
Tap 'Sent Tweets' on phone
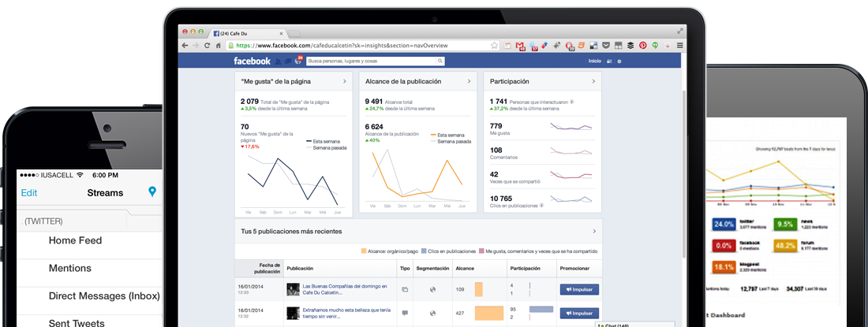[77, 322]
